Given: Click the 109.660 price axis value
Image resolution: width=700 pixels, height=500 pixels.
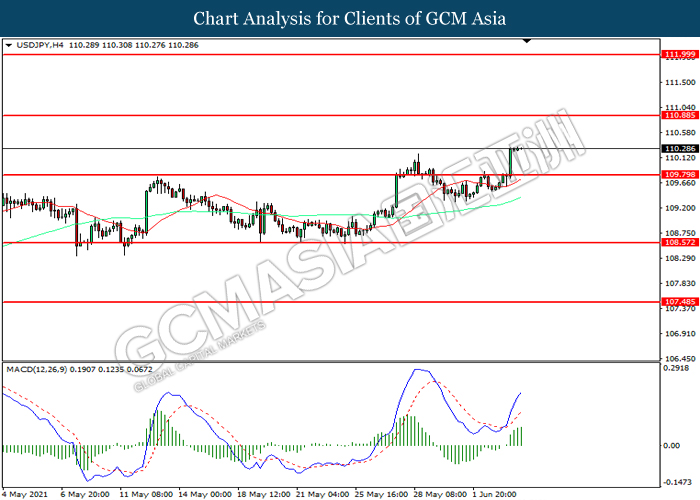Looking at the screenshot, I should [680, 183].
